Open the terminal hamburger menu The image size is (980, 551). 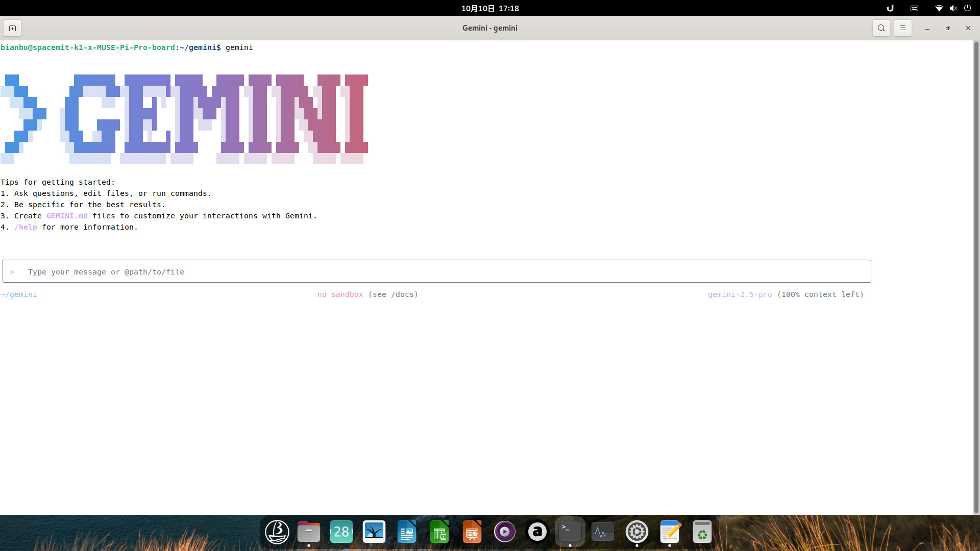902,28
